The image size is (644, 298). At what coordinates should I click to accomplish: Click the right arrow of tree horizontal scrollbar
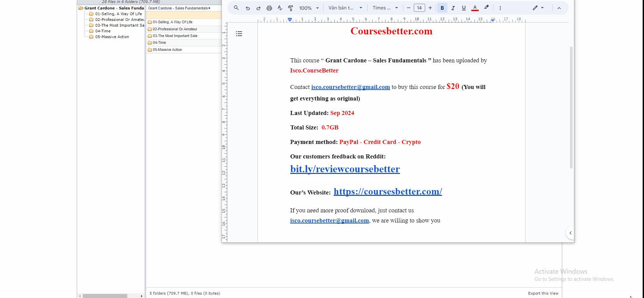coord(141,296)
